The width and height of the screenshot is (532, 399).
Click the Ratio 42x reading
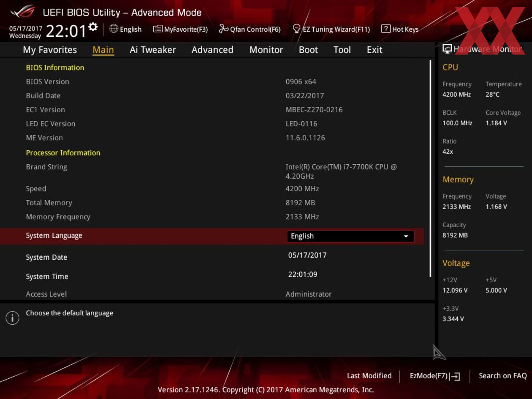[x=448, y=151]
